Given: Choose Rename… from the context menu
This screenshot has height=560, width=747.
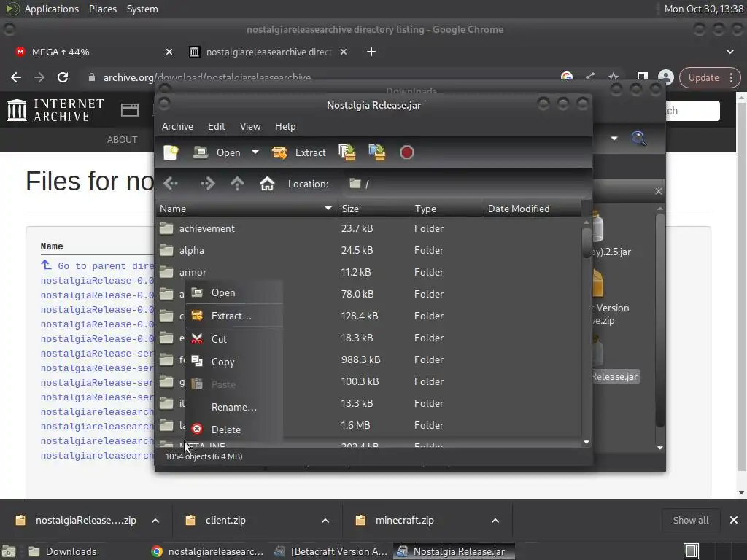Looking at the screenshot, I should 234,407.
